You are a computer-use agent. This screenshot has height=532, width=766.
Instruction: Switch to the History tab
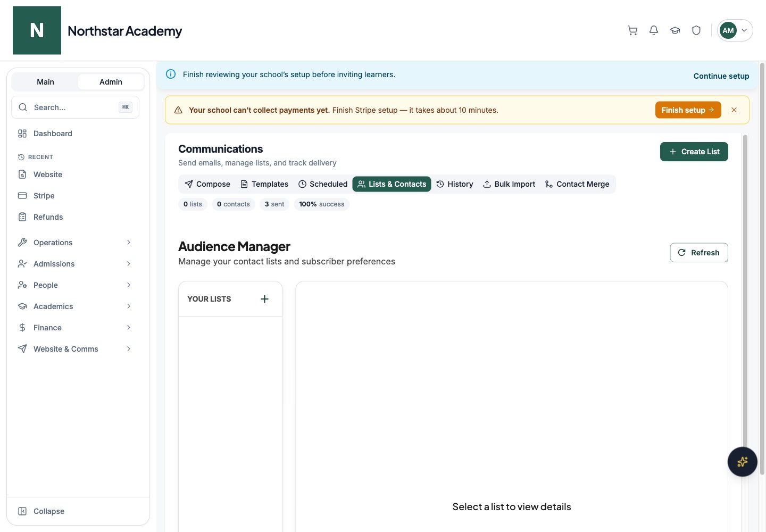pyautogui.click(x=455, y=184)
